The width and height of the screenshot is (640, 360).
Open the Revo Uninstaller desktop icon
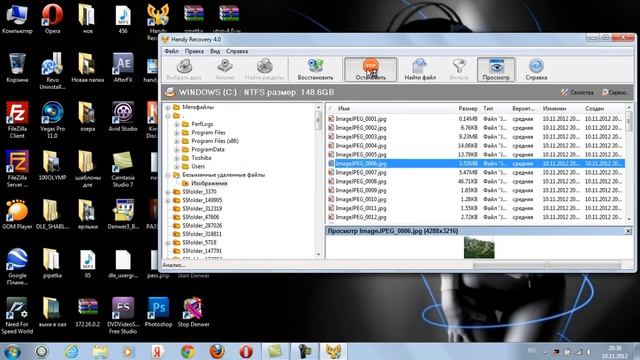53,71
